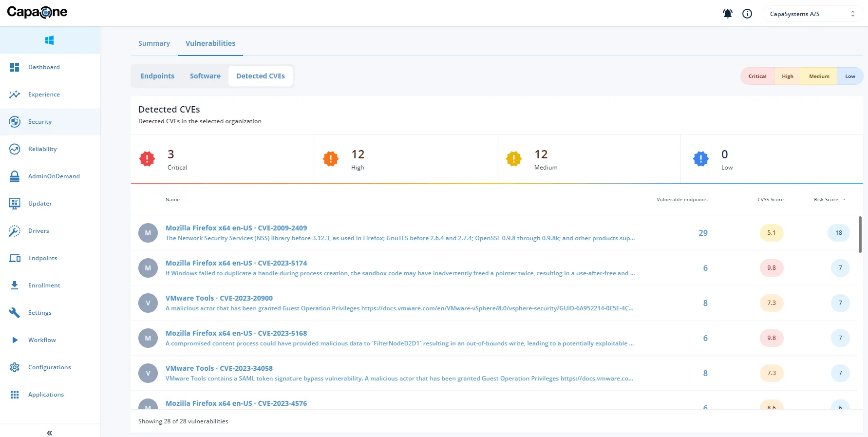Open the CapaSystems A/S organization dropdown

click(812, 14)
